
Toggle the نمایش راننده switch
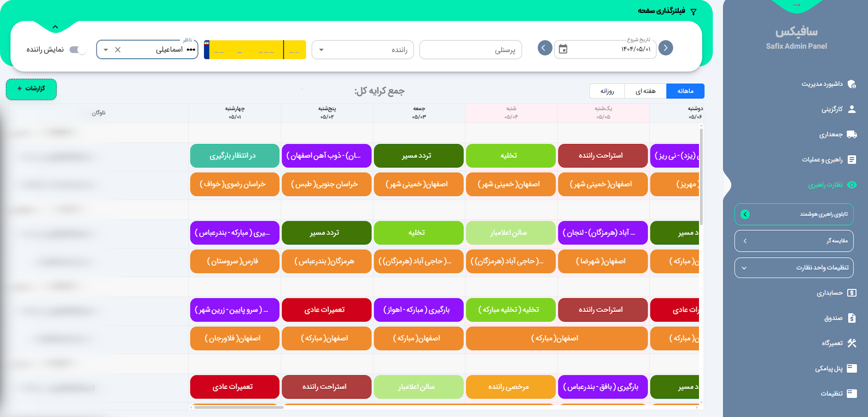(77, 50)
